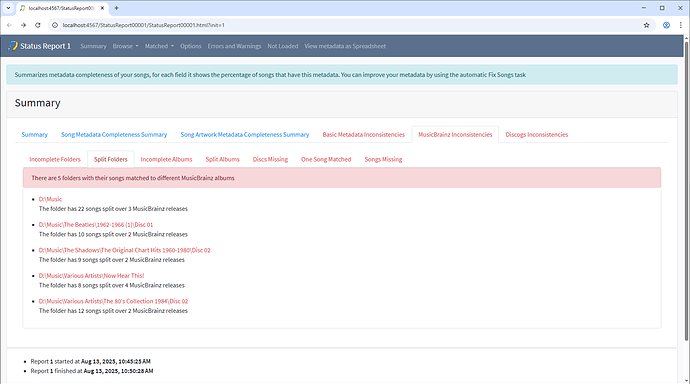Click the browser back arrow
This screenshot has width=690, height=384.
point(9,25)
